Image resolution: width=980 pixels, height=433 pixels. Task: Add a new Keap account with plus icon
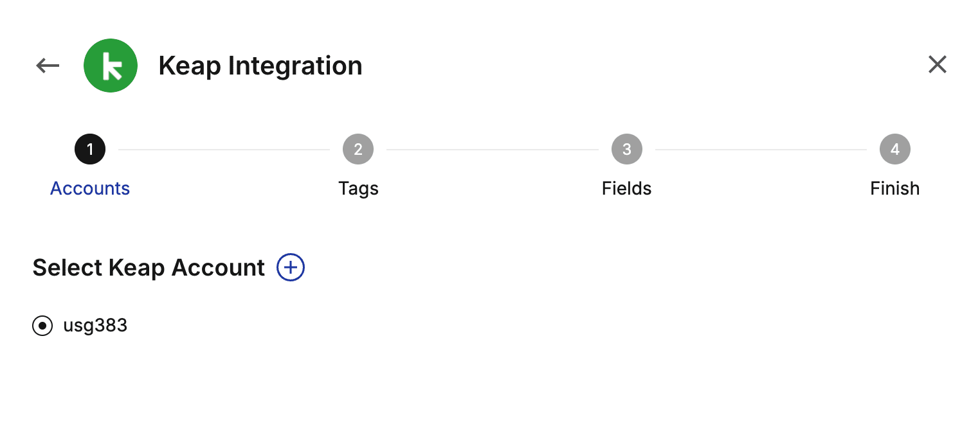[x=291, y=267]
